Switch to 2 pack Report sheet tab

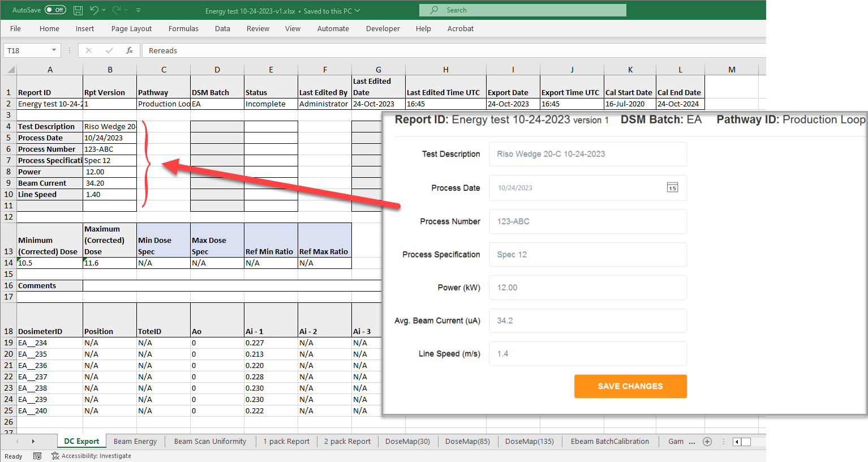coord(347,442)
